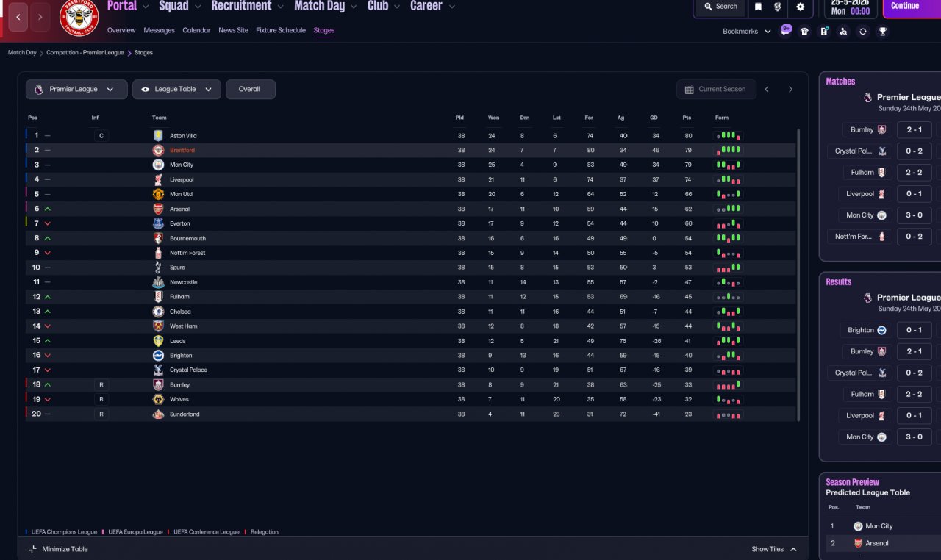
Task: Click the Aston Villa crest in the table
Action: click(158, 136)
